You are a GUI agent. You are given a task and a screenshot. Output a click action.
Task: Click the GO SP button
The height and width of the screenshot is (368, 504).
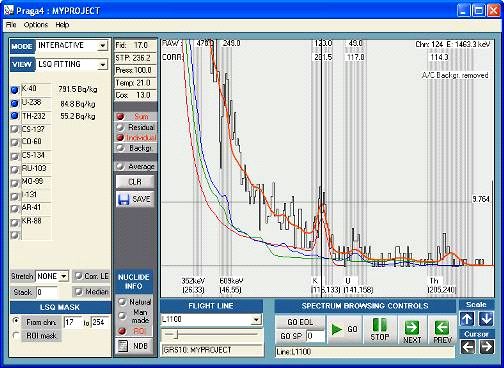pos(291,336)
